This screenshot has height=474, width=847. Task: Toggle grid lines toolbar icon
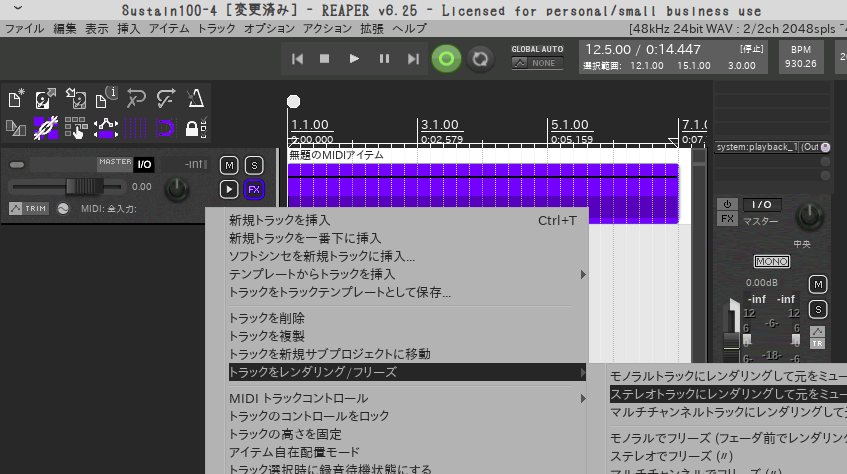click(136, 129)
